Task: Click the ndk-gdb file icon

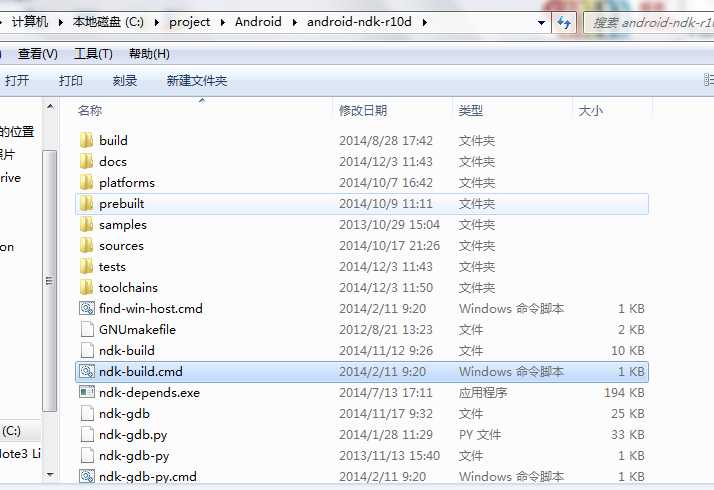Action: click(x=87, y=413)
